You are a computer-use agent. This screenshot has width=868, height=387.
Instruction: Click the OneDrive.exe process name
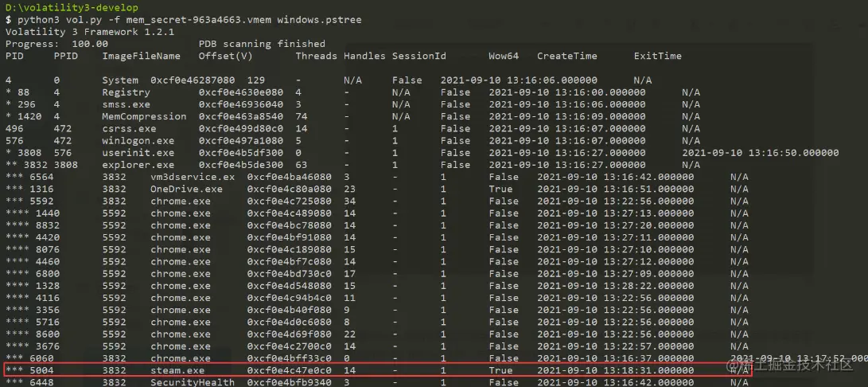pyautogui.click(x=186, y=189)
